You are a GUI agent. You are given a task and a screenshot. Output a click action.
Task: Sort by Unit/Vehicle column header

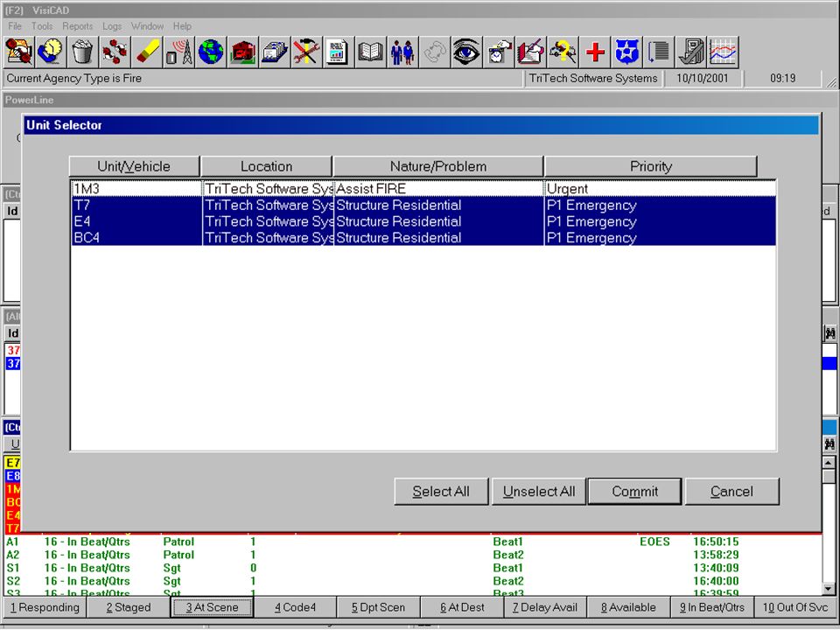134,166
